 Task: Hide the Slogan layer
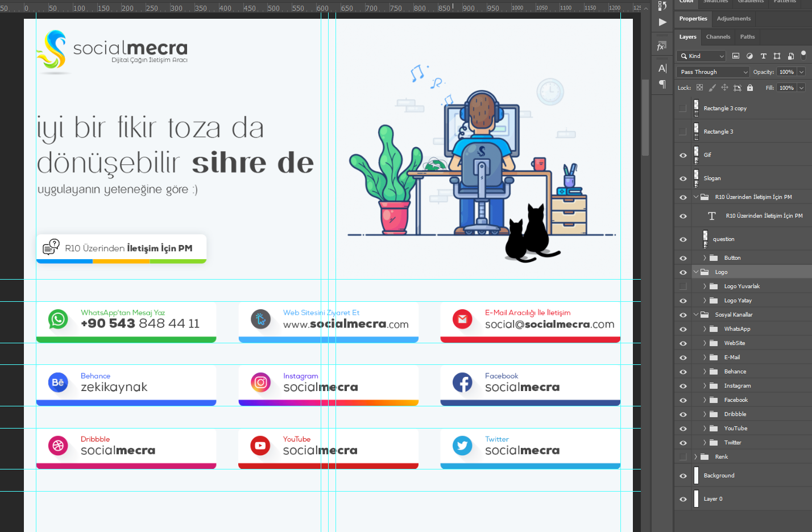coord(683,178)
